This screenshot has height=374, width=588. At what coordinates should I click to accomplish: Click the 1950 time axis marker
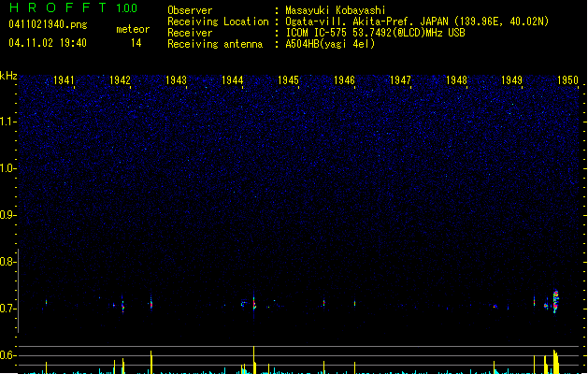(567, 80)
